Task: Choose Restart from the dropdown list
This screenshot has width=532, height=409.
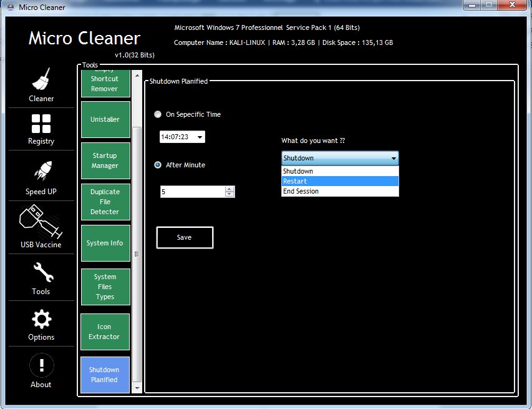Action: (340, 181)
